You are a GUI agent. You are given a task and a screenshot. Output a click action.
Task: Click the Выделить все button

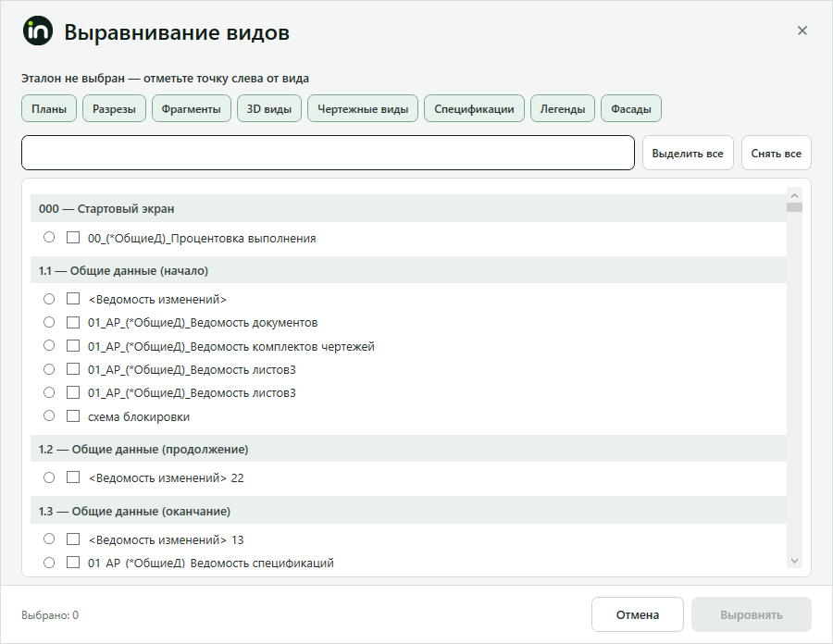(x=688, y=153)
